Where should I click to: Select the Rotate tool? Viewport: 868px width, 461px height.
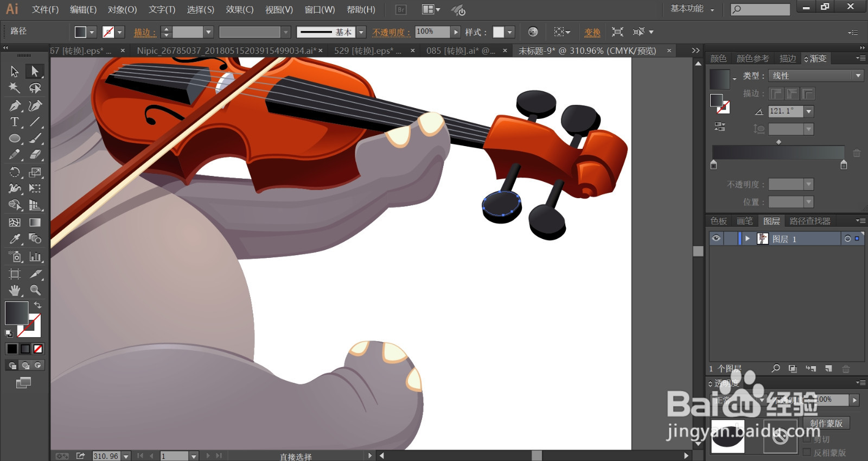point(15,172)
